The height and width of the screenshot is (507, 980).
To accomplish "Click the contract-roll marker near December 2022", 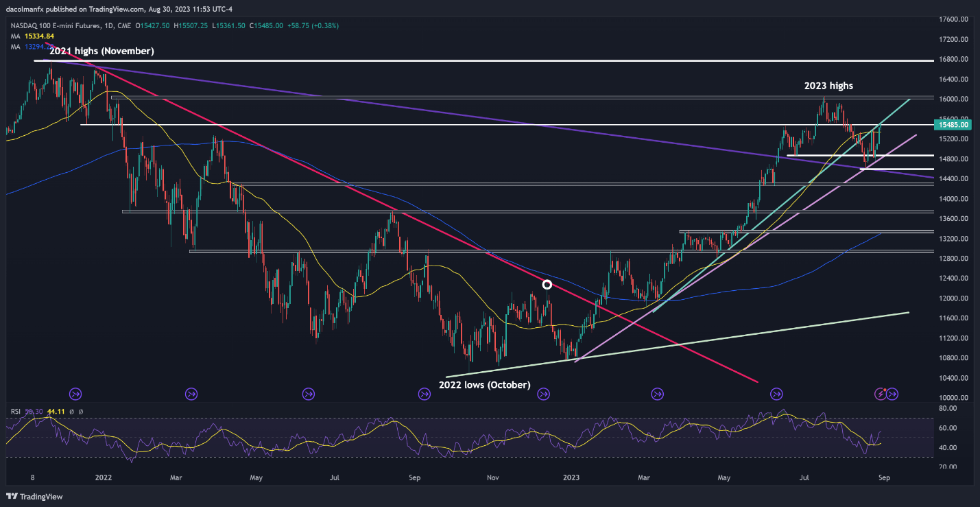I will tap(544, 394).
